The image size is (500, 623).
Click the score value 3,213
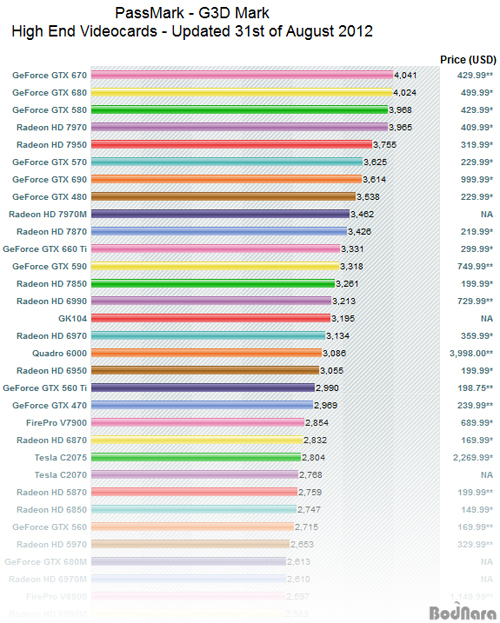point(344,301)
